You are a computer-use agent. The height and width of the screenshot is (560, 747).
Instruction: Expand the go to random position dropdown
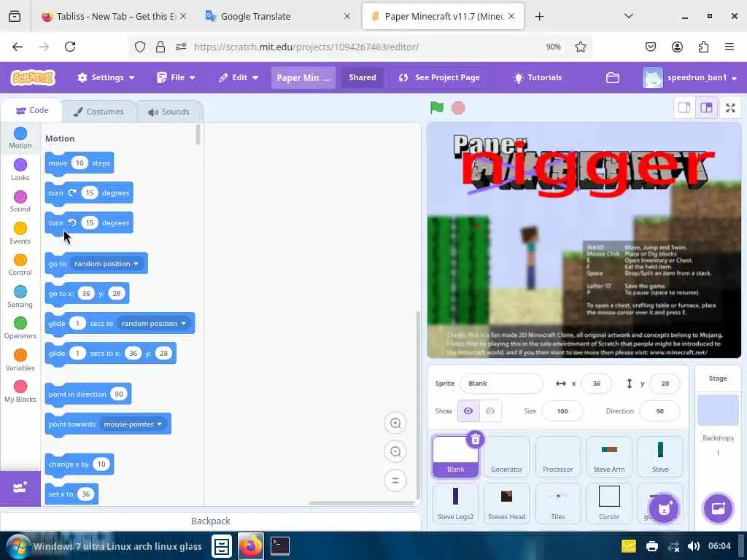tap(107, 264)
